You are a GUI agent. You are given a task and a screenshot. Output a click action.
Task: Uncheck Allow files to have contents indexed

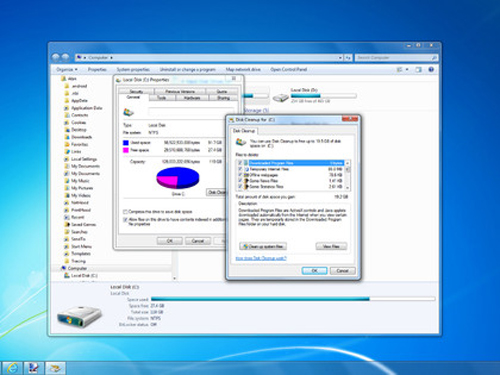pyautogui.click(x=125, y=219)
